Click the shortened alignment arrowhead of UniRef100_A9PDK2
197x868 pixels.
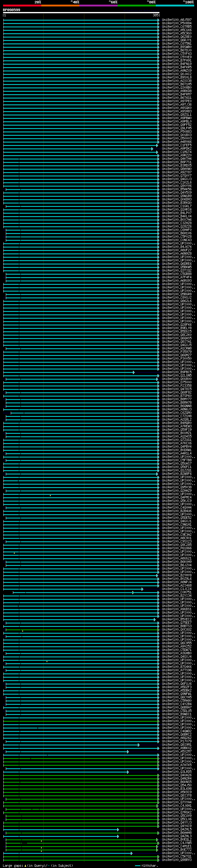152,149
